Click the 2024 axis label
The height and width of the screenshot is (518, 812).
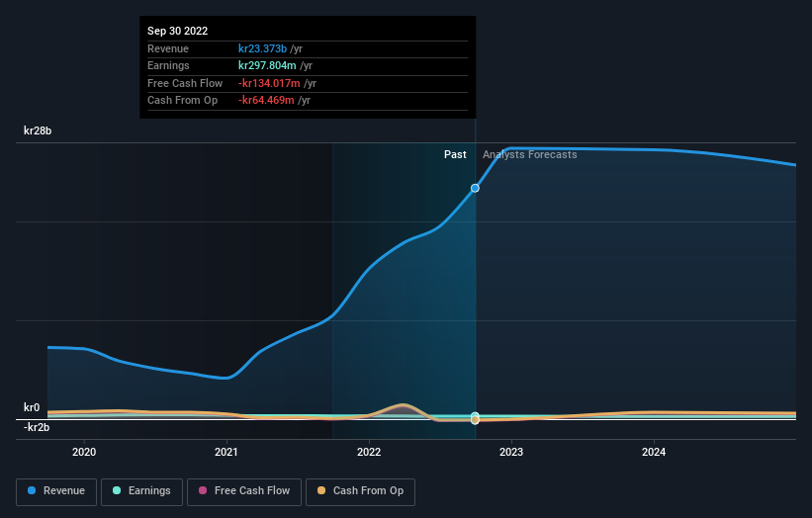pos(654,452)
